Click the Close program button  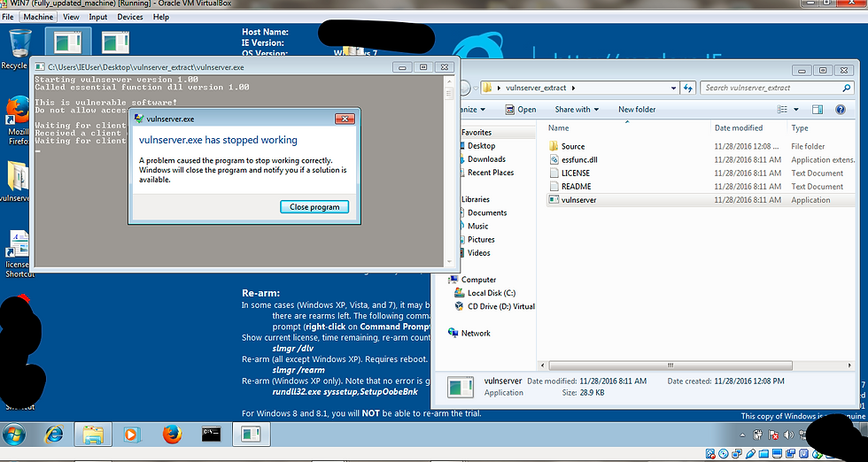[x=314, y=207]
